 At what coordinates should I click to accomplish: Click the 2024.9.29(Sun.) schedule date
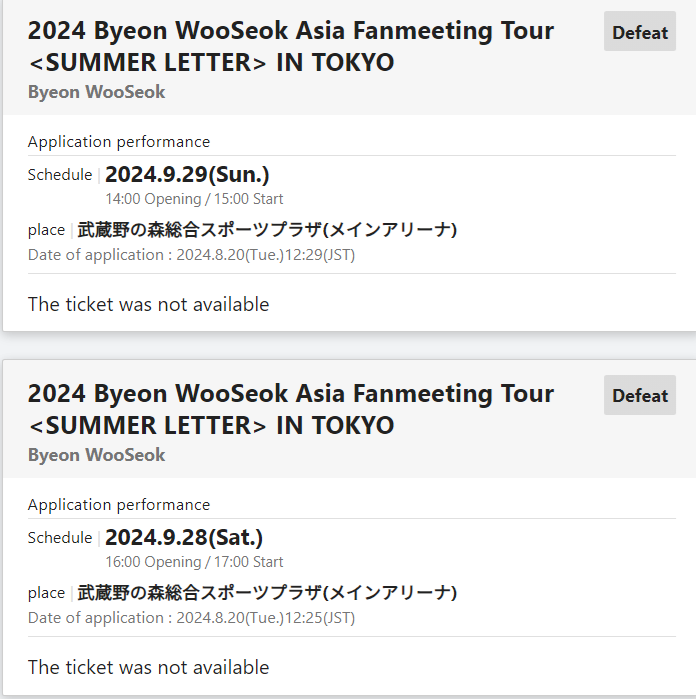187,174
